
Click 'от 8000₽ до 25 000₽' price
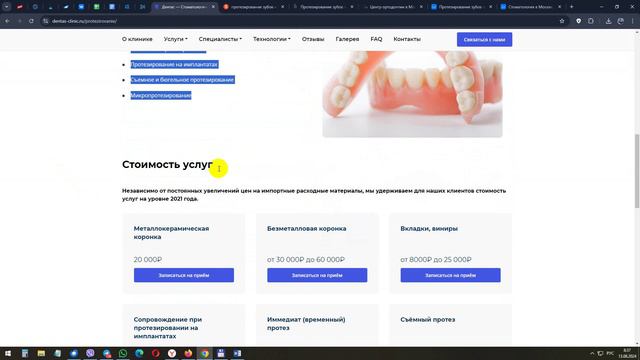coord(436,260)
